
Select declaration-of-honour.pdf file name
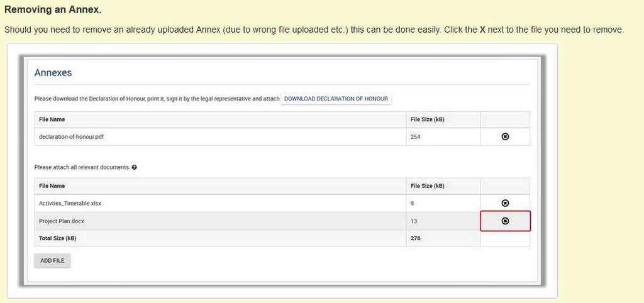click(x=71, y=136)
